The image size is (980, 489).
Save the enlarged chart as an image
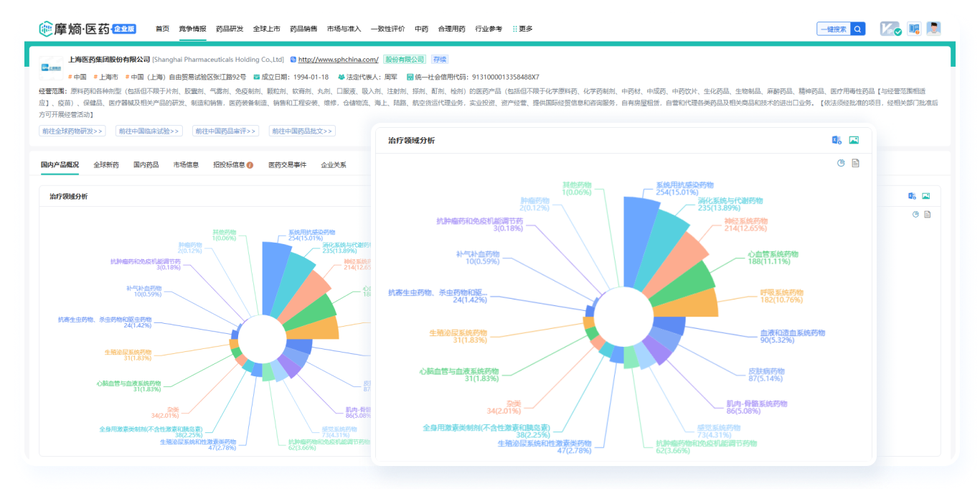(854, 140)
